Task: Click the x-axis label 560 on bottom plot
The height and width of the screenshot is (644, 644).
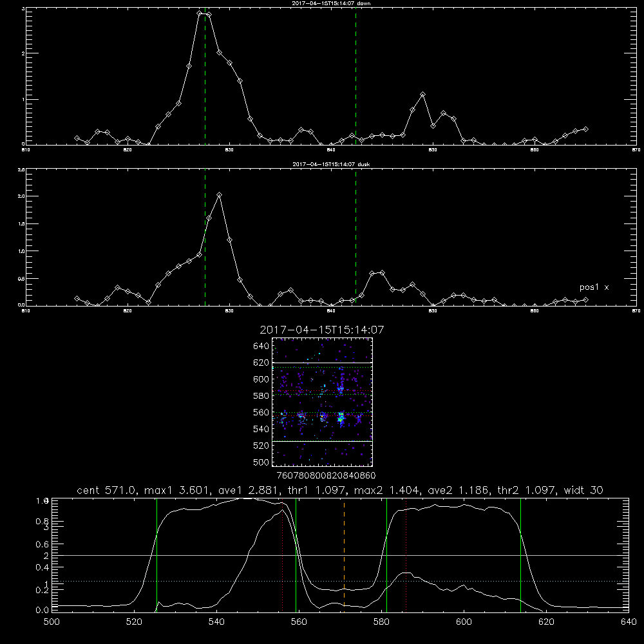Action: point(299,622)
